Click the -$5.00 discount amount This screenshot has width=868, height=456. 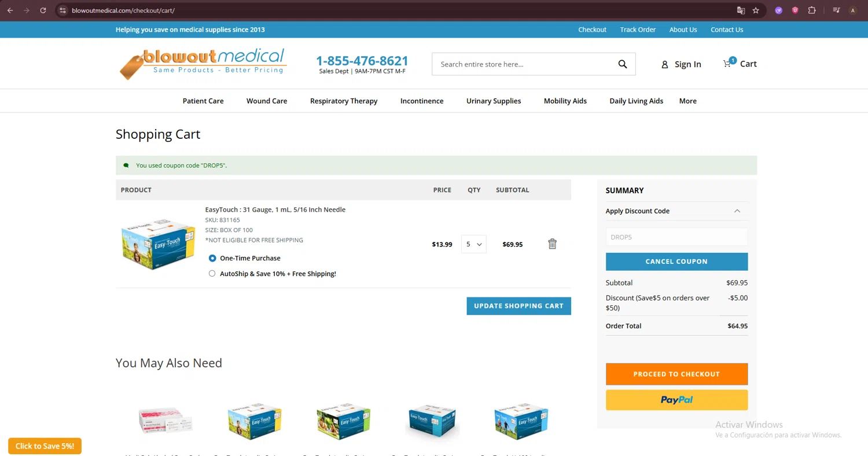coord(738,298)
